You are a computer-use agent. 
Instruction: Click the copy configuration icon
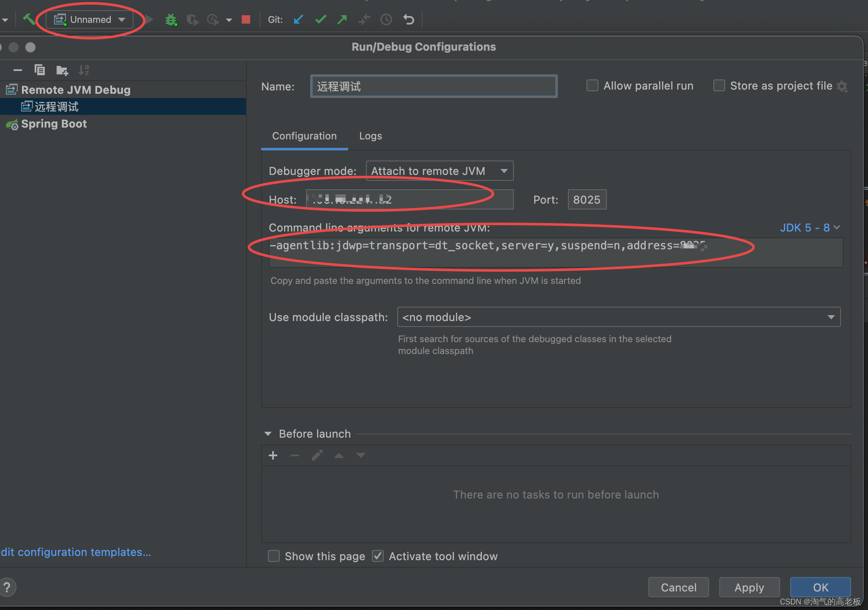pyautogui.click(x=40, y=70)
